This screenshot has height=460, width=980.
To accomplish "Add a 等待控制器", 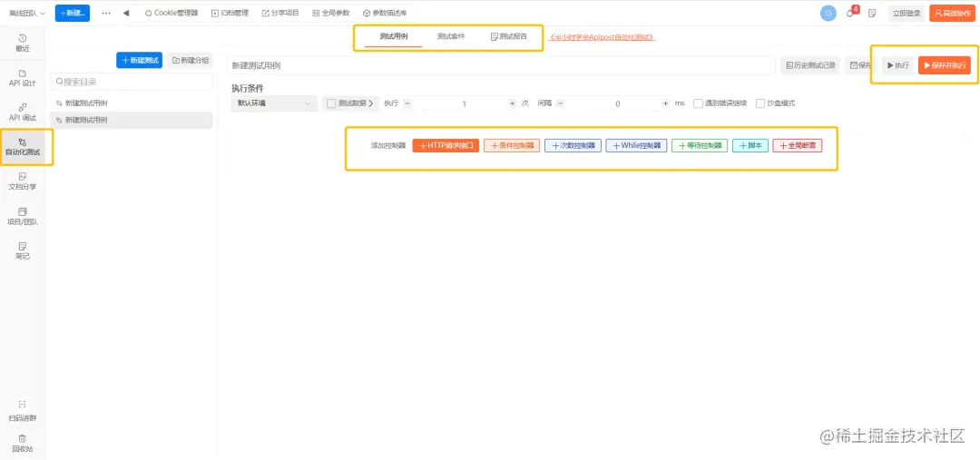I will pos(700,146).
